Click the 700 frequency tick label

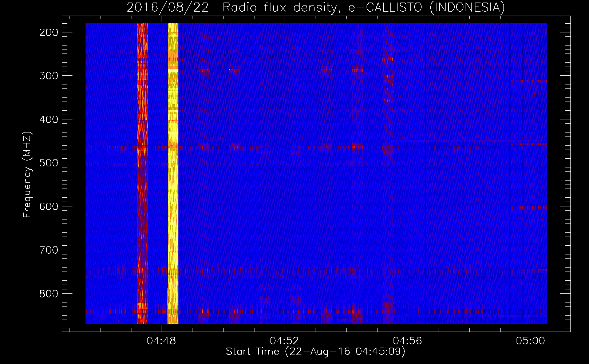[49, 250]
